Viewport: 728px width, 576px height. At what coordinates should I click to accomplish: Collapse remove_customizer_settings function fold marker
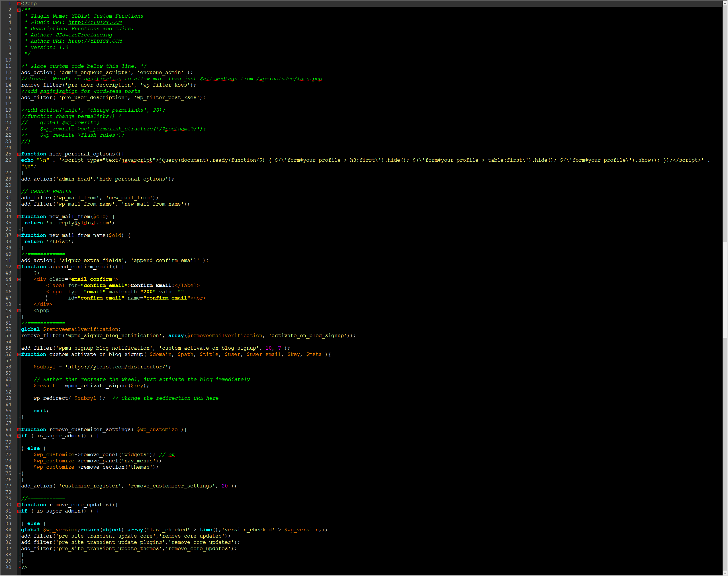pos(19,430)
